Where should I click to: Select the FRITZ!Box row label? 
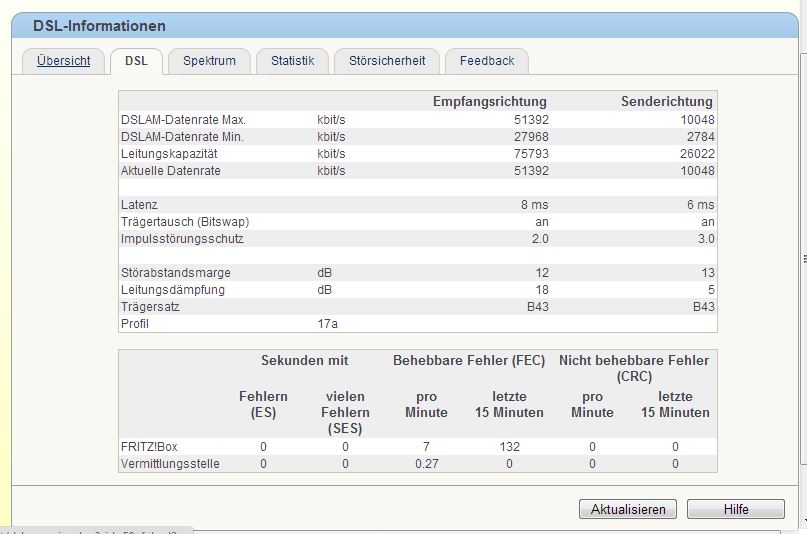tap(149, 447)
